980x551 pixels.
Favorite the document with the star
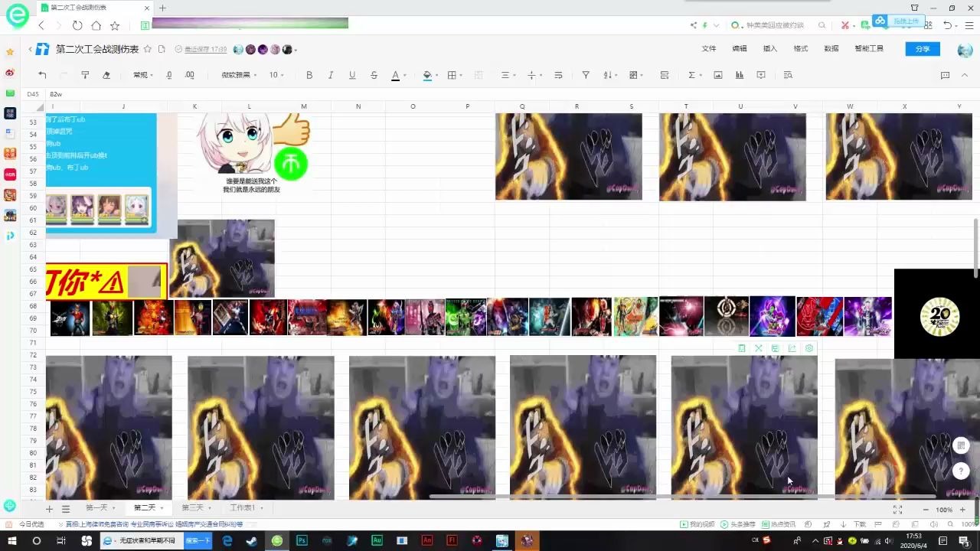click(x=148, y=49)
